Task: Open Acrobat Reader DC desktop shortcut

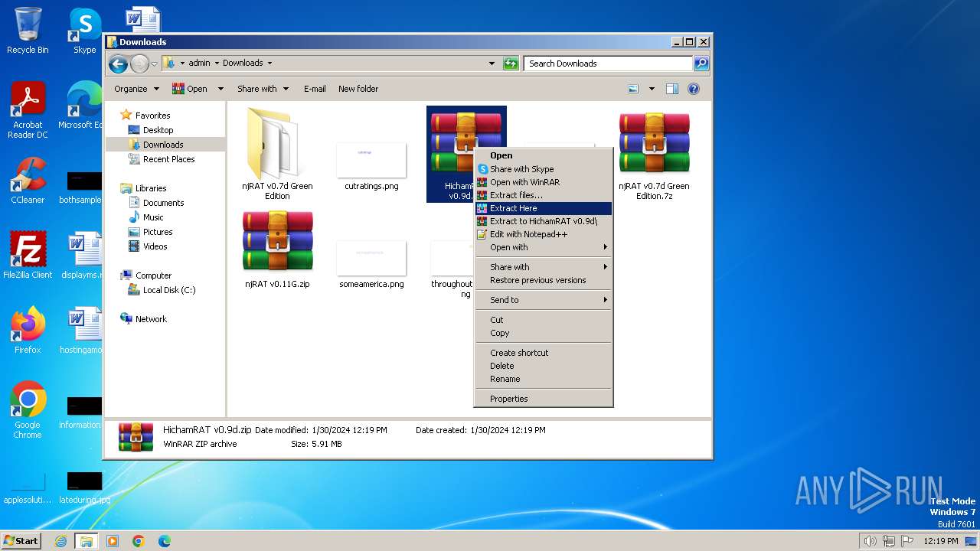Action: [x=28, y=110]
